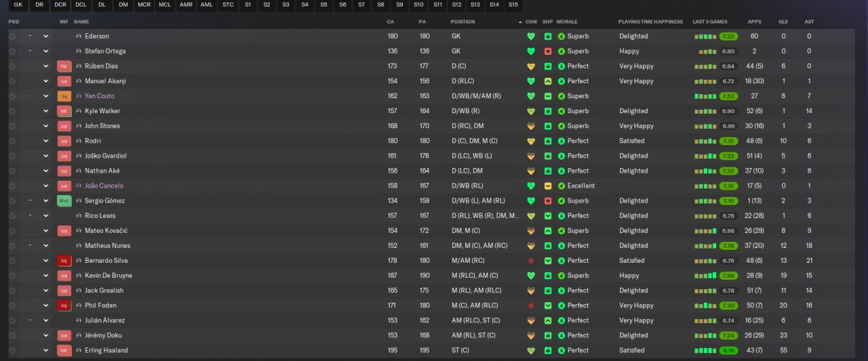Click Manuel Akanji's match sharpness icon
Screen dimensions: 868x361
(x=548, y=81)
